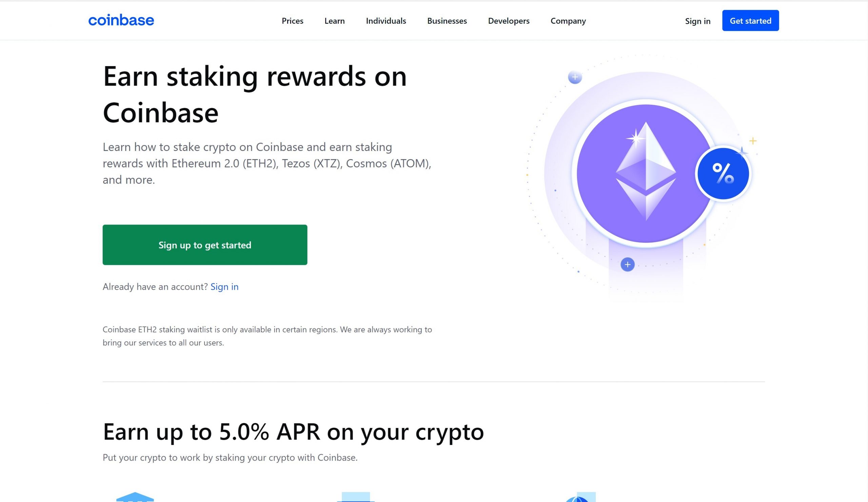868x502 pixels.
Task: Click the blue globe icon at page bottom
Action: [580, 497]
